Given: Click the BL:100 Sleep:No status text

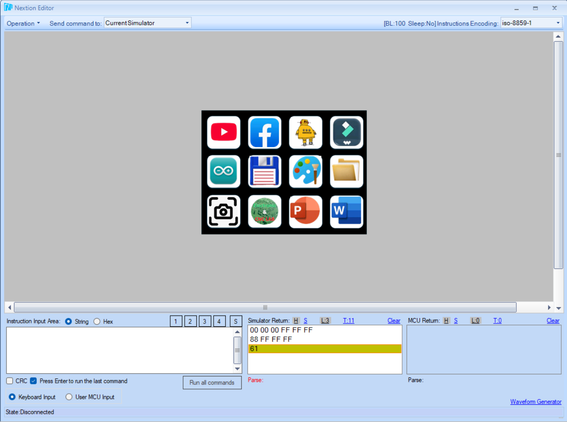Looking at the screenshot, I should click(x=409, y=24).
